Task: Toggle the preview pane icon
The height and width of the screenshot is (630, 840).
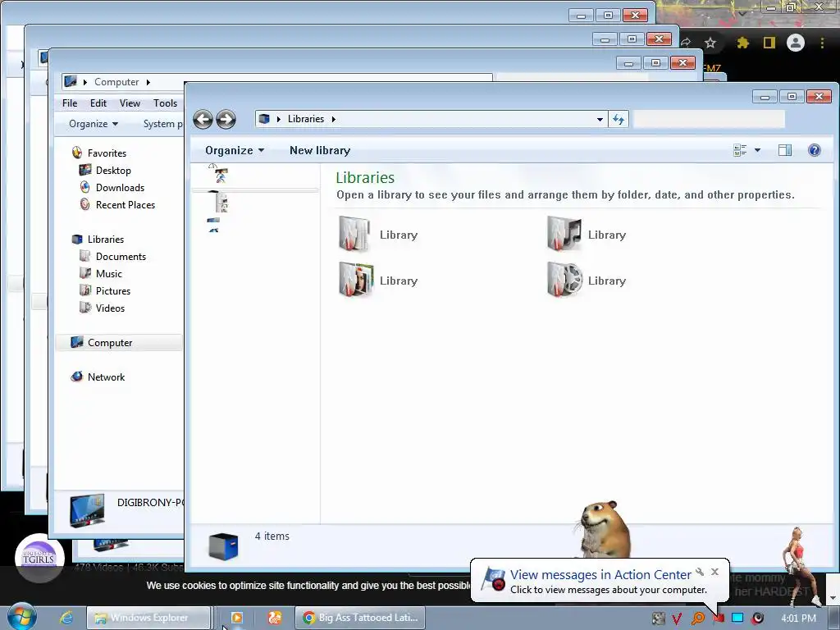Action: coord(785,151)
